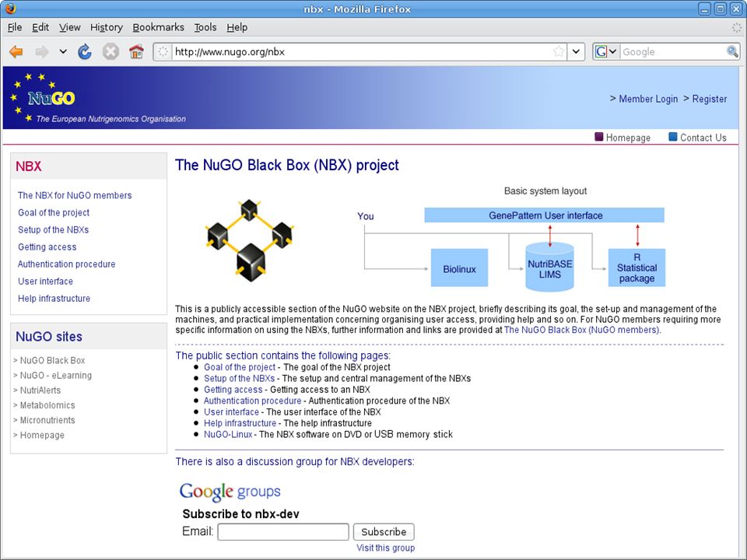Open bulleted User interface link
747x560 pixels.
[231, 412]
